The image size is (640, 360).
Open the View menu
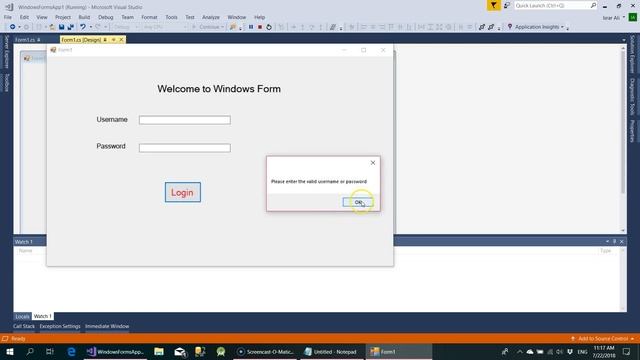[42, 17]
